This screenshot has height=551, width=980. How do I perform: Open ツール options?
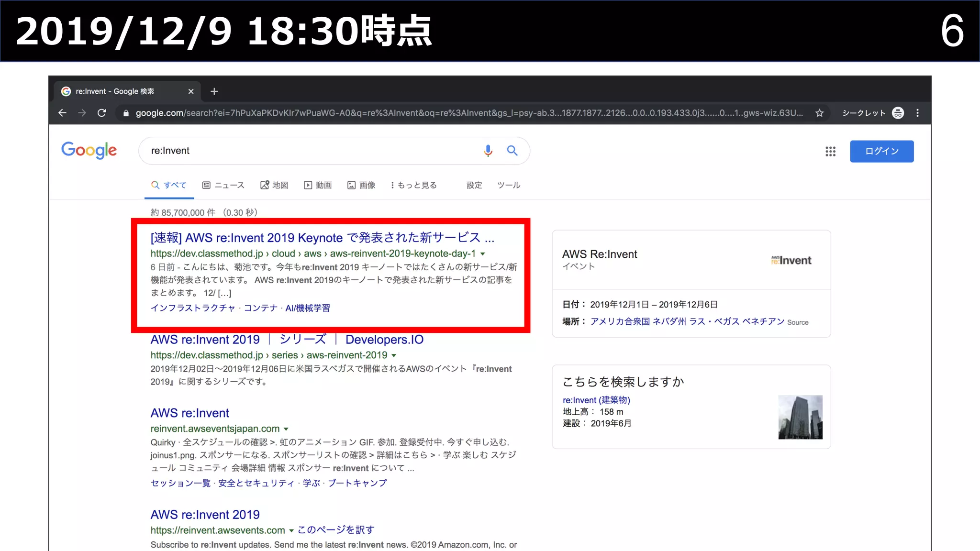click(x=509, y=185)
